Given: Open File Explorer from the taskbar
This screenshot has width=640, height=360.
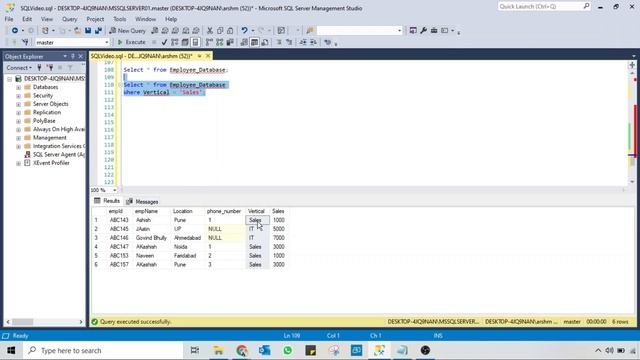Looking at the screenshot, I should click(x=218, y=351).
